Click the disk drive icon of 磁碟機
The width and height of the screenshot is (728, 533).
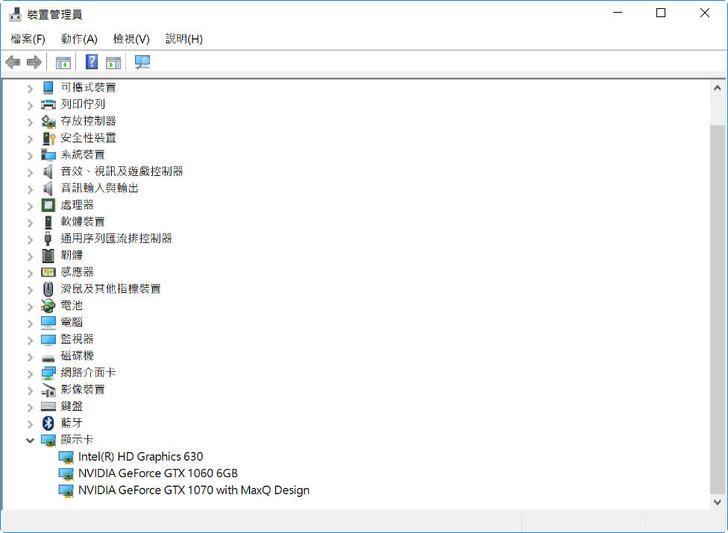click(x=48, y=358)
